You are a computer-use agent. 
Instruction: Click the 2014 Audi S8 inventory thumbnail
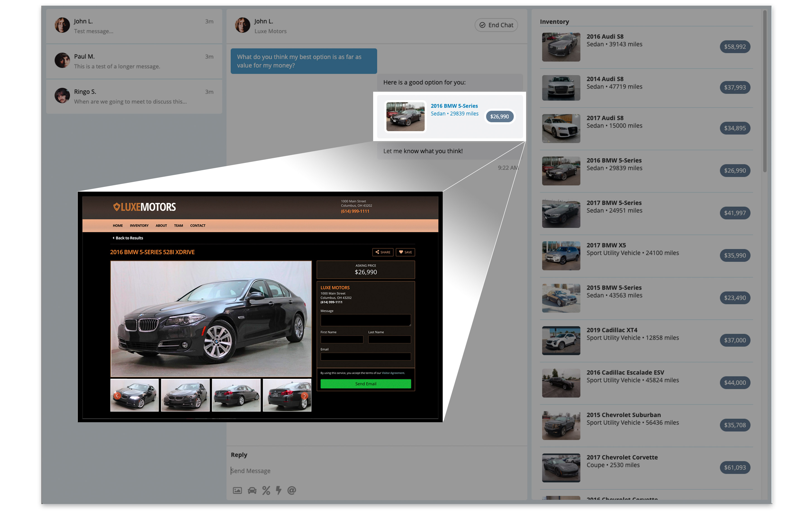click(x=561, y=88)
